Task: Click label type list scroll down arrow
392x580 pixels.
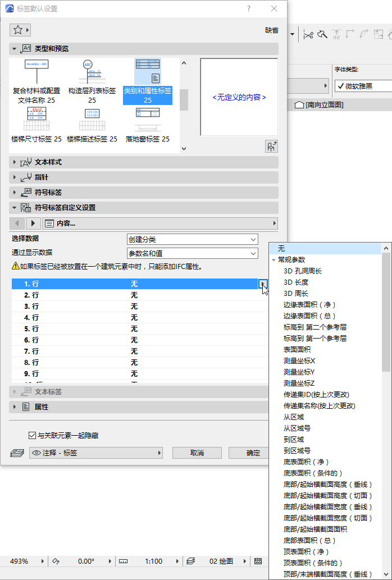Action: pyautogui.click(x=184, y=149)
